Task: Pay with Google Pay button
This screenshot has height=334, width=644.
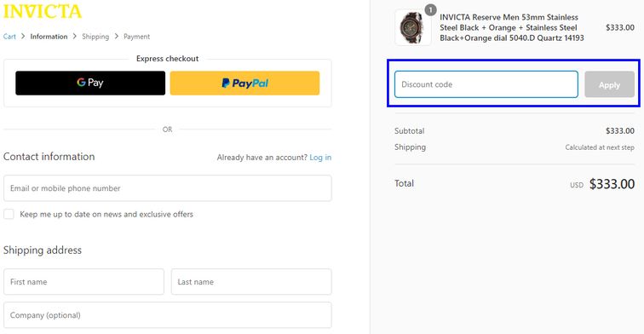Action: point(90,83)
